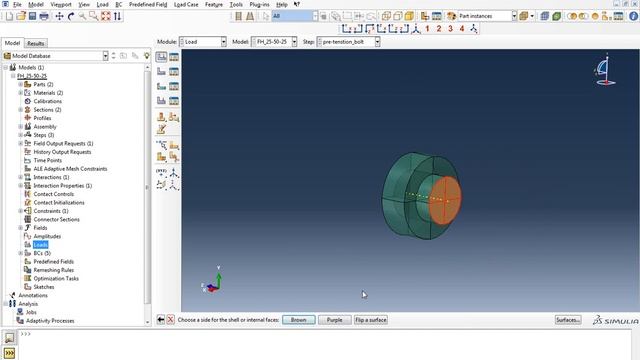Image resolution: width=640 pixels, height=360 pixels.
Task: Click the Isometric view icon
Action: point(416,29)
